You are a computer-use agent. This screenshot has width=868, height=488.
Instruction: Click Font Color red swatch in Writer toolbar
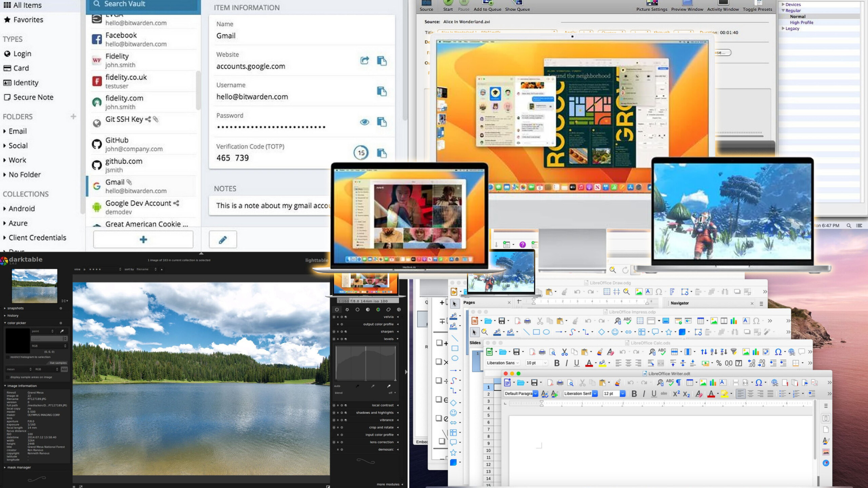[711, 393]
